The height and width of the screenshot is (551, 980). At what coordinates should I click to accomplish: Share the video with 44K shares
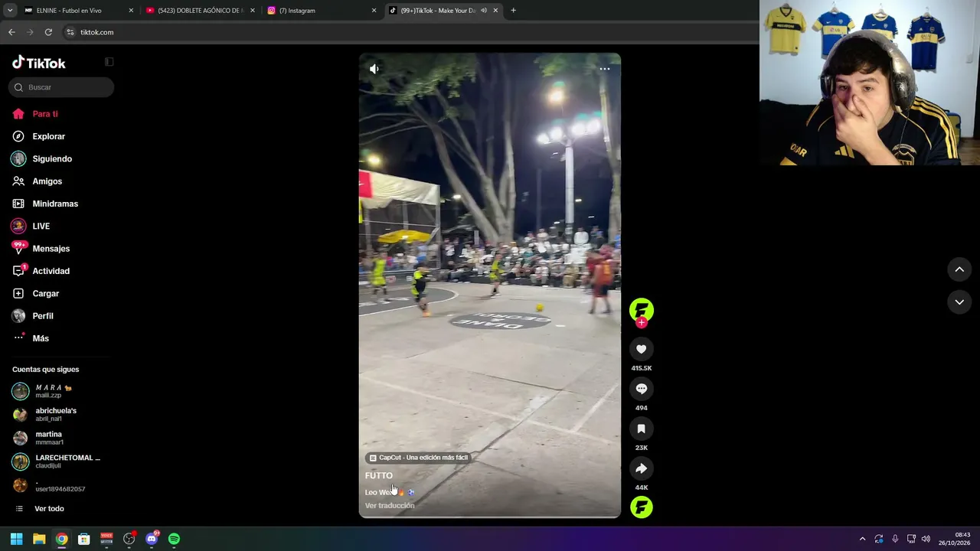tap(642, 468)
